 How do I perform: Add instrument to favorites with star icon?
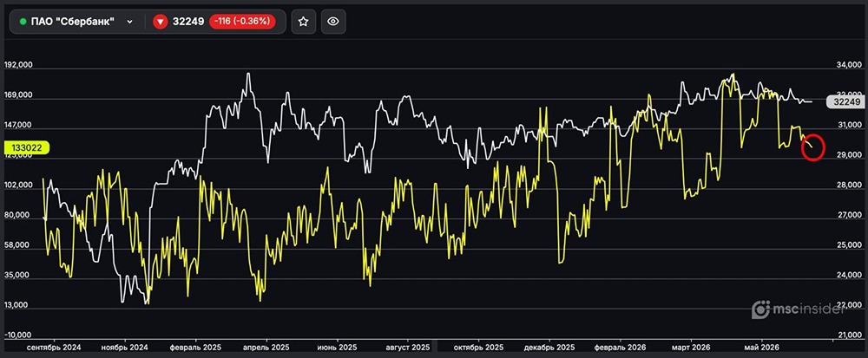[303, 22]
